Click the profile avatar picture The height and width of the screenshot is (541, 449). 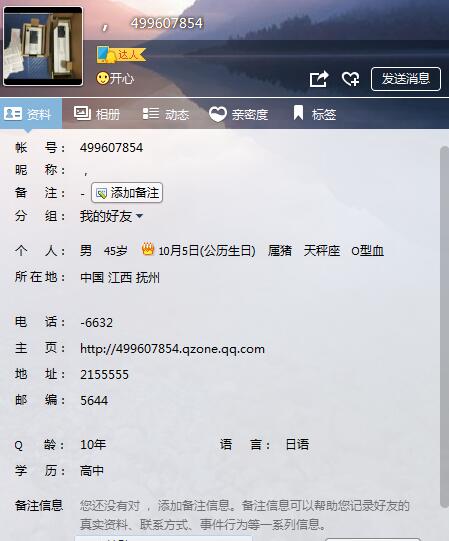[x=43, y=46]
